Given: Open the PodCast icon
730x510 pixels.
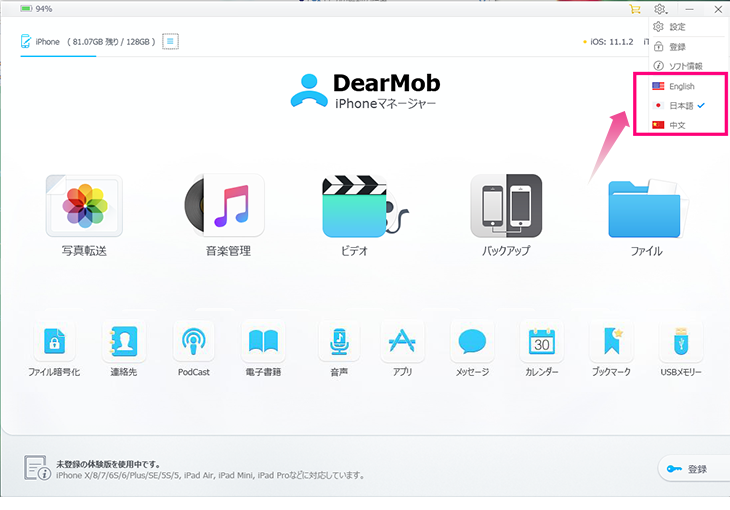Looking at the screenshot, I should click(x=194, y=341).
